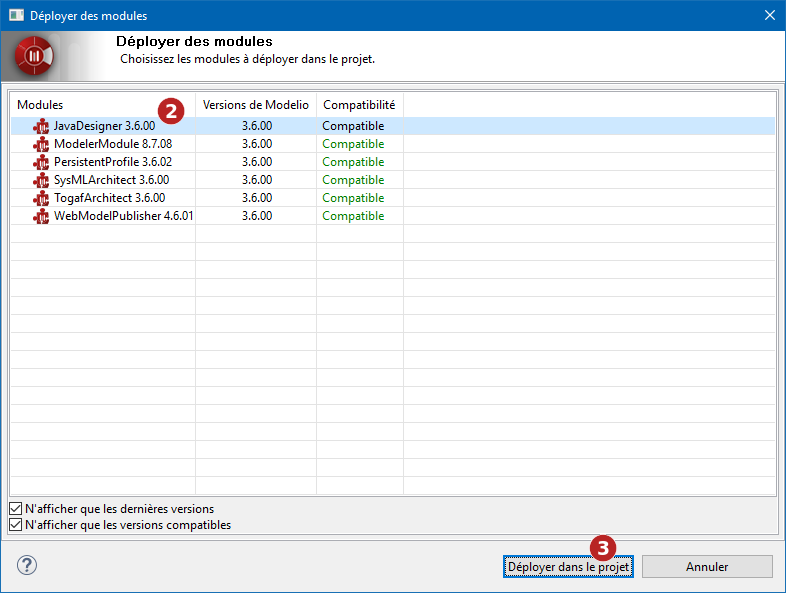Click Compatible status in the ModelerModule row
This screenshot has height=593, width=786.
click(x=353, y=144)
